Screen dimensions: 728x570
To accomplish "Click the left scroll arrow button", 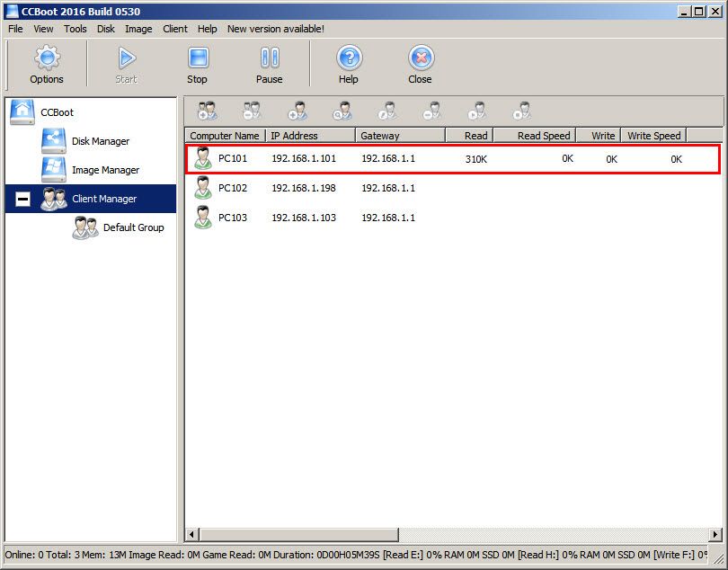I will pyautogui.click(x=192, y=535).
